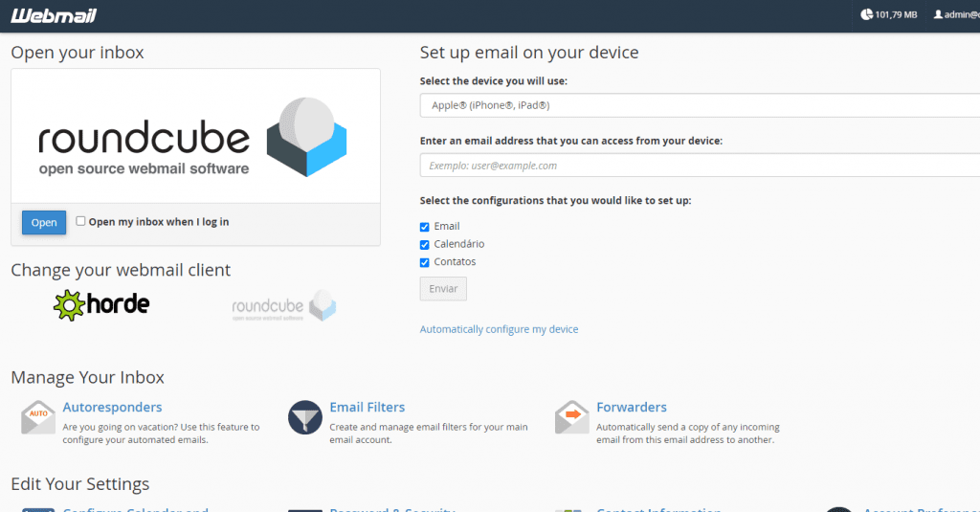Uncheck the Email configuration checkbox
The height and width of the screenshot is (512, 980).
click(424, 227)
